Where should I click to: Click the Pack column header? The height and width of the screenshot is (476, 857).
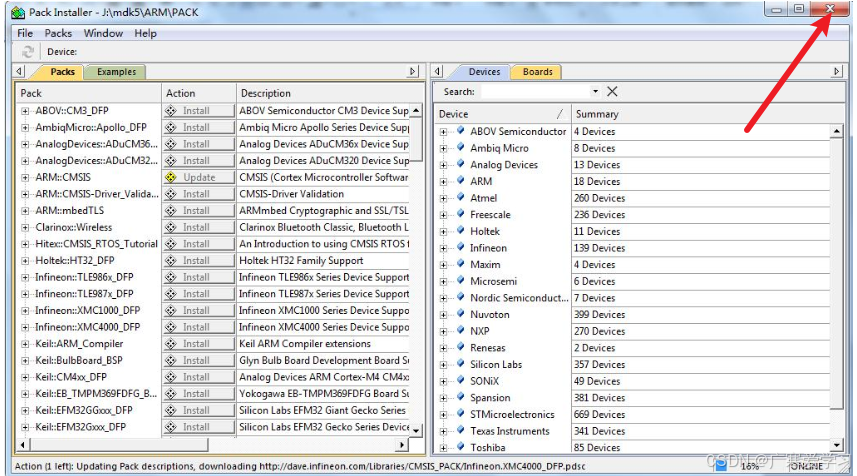(x=89, y=93)
